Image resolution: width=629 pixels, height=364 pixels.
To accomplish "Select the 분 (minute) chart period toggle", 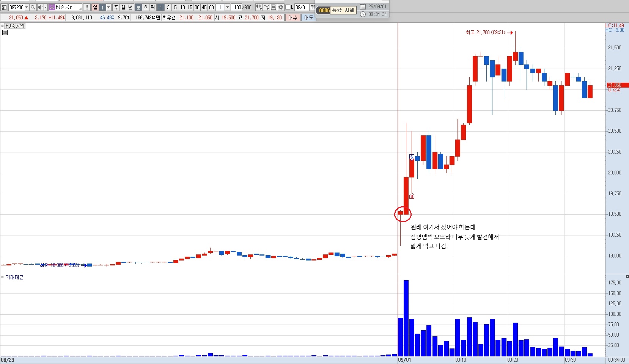I will (x=138, y=7).
